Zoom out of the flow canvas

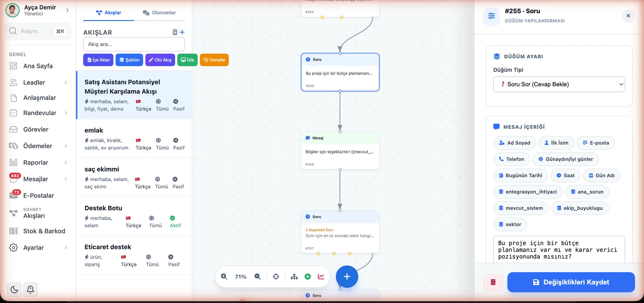[x=258, y=277]
